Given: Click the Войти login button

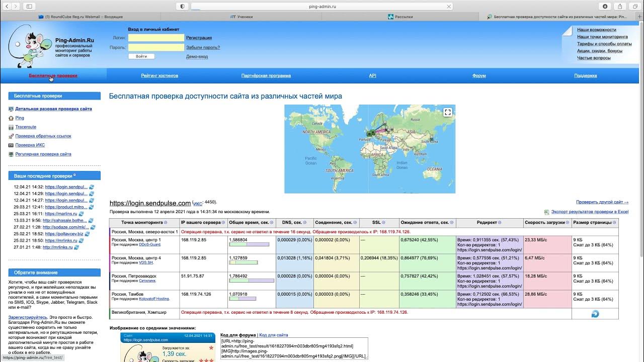Looking at the screenshot, I should point(141,56).
